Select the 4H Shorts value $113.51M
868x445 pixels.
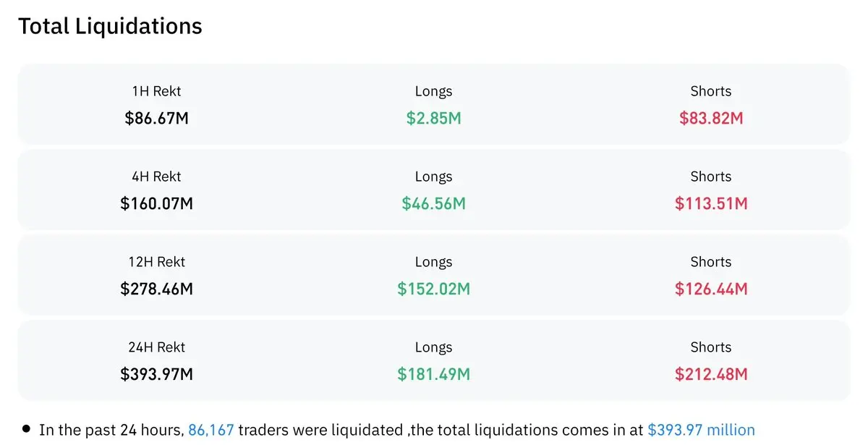tap(711, 203)
